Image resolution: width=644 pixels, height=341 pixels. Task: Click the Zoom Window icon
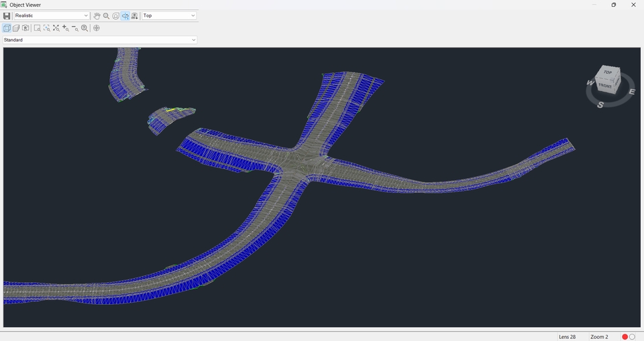[x=37, y=28]
